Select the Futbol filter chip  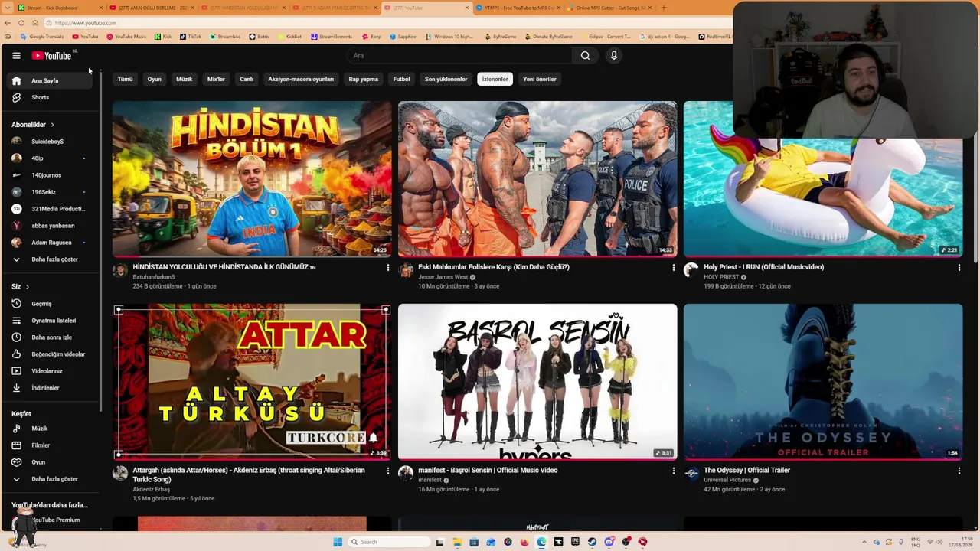(402, 79)
